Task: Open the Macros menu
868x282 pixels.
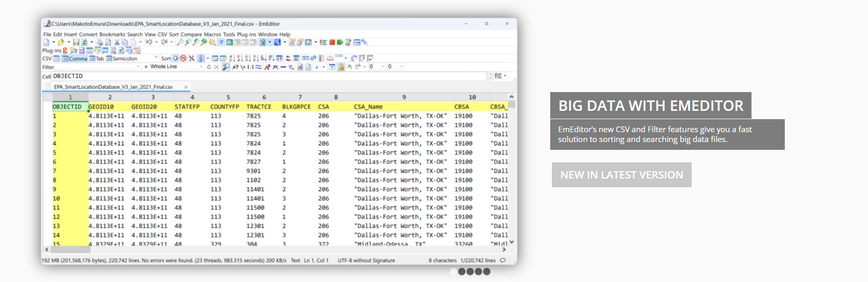Action: coord(212,34)
